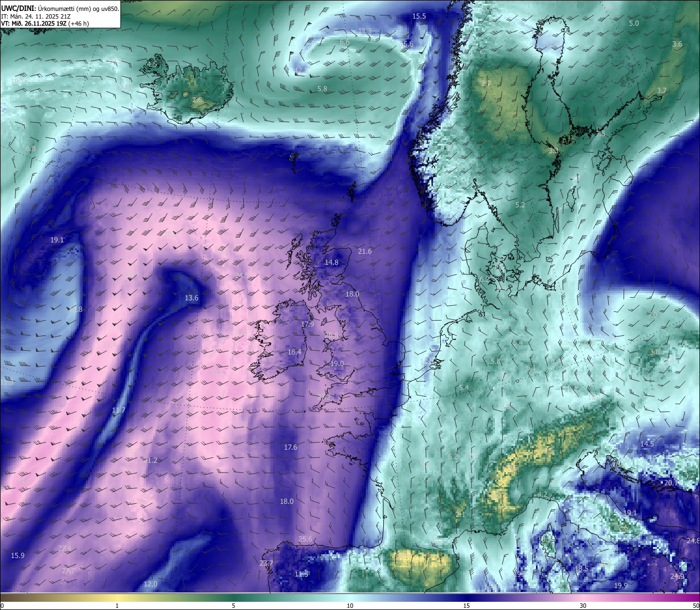This screenshot has width=700, height=610.
Task: Click the 2.1 value label
Action: [460, 515]
